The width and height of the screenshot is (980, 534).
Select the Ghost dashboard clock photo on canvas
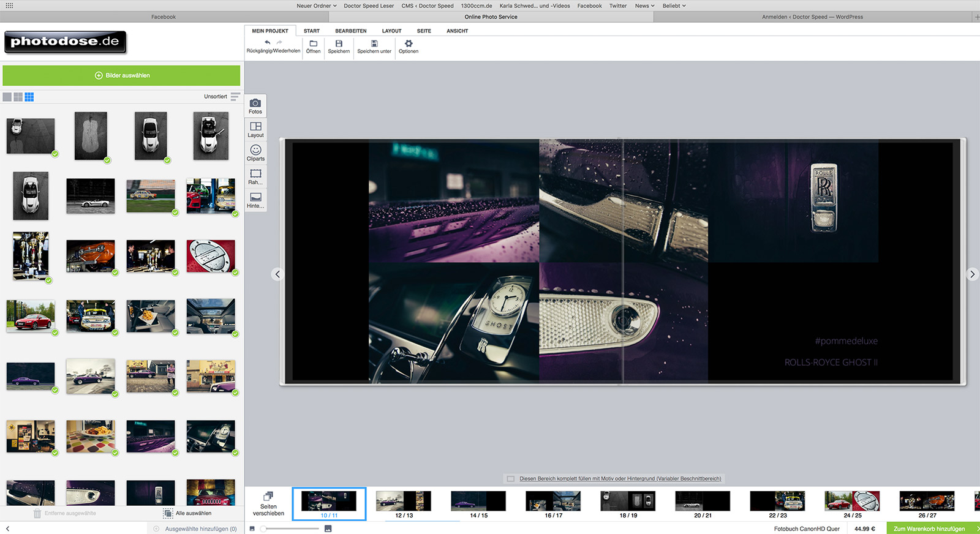pos(454,323)
